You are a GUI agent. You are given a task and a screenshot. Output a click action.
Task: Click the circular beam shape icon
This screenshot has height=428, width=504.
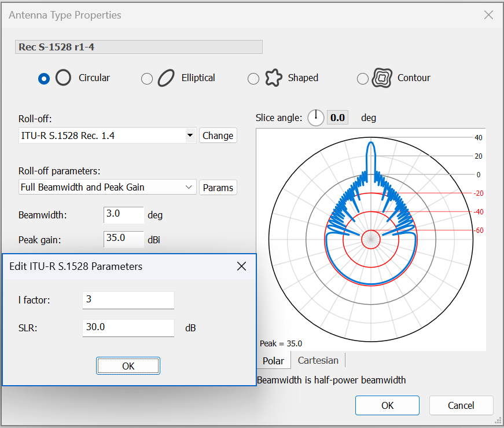pos(63,78)
